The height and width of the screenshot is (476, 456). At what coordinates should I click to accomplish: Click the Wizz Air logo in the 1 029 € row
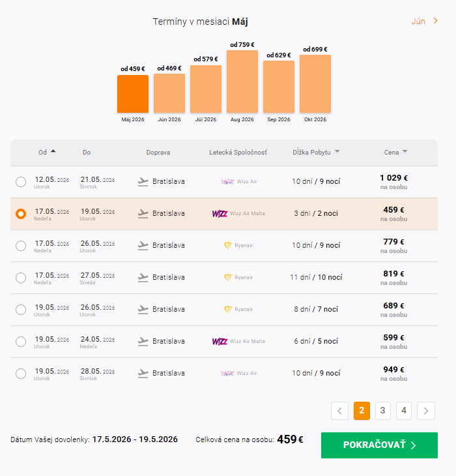click(227, 181)
